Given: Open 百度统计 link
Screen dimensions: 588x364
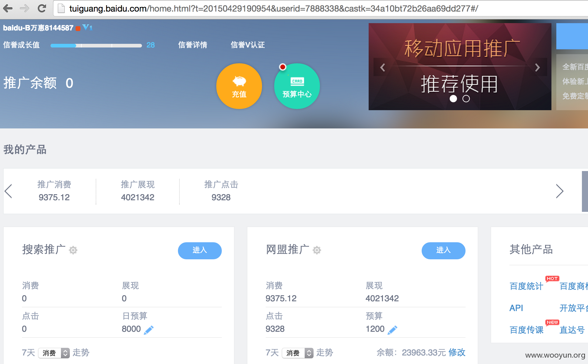Looking at the screenshot, I should [x=526, y=286].
